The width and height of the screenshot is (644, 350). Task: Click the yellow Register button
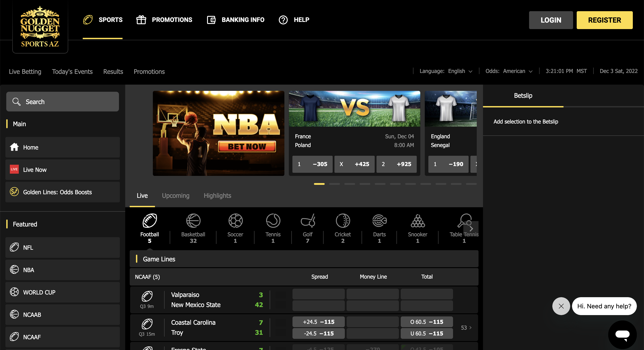[604, 20]
